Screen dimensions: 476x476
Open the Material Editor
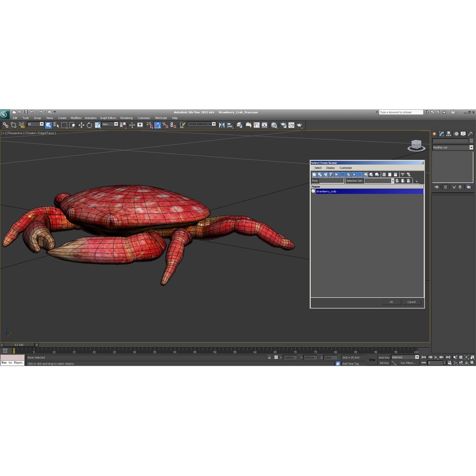(274, 125)
